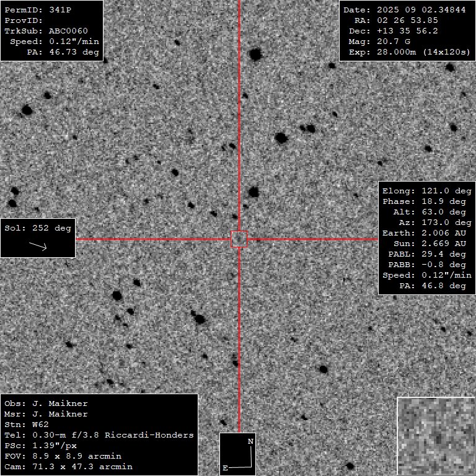Select the 'PABB: -0.8 deg' line
Viewport: 476px width, 476px height.
pyautogui.click(x=427, y=265)
